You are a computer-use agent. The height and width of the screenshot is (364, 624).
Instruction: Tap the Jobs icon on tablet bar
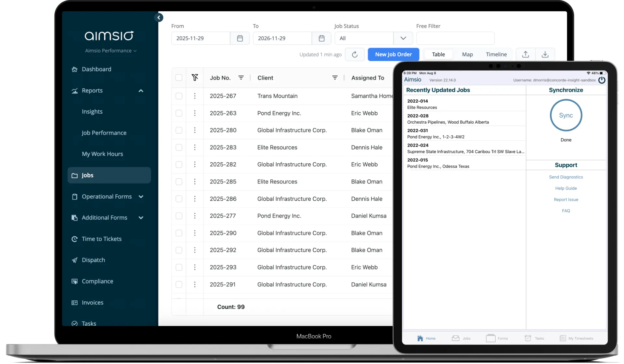point(456,338)
